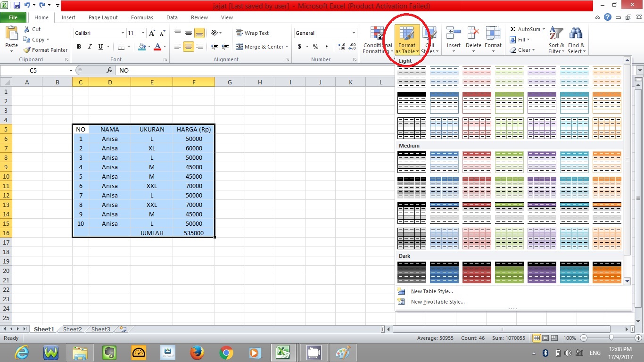Enable Wrap Text for selection
644x362 pixels.
click(253, 33)
